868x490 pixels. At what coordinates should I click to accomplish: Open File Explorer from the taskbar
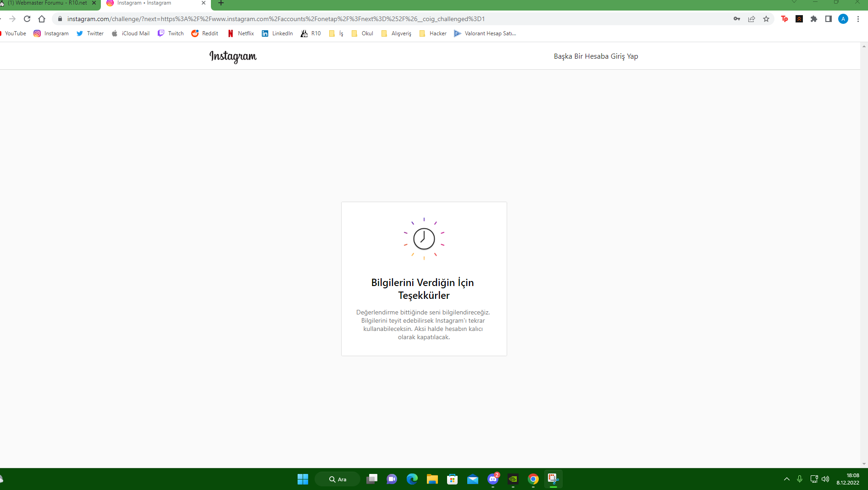tap(432, 479)
